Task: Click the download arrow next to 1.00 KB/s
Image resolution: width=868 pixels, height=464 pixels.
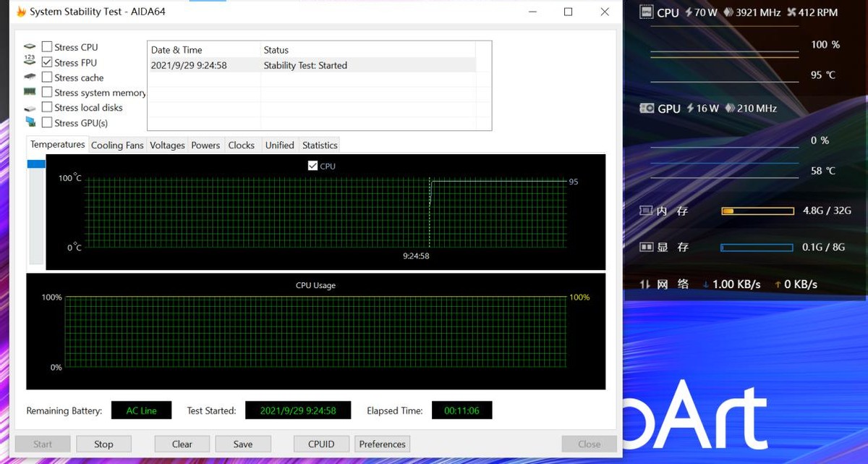Action: [x=706, y=284]
